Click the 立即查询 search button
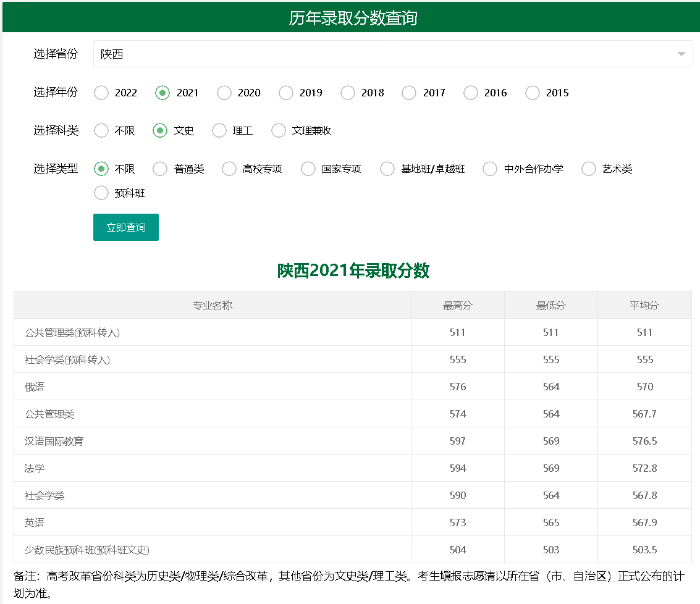This screenshot has height=604, width=700. click(x=126, y=227)
